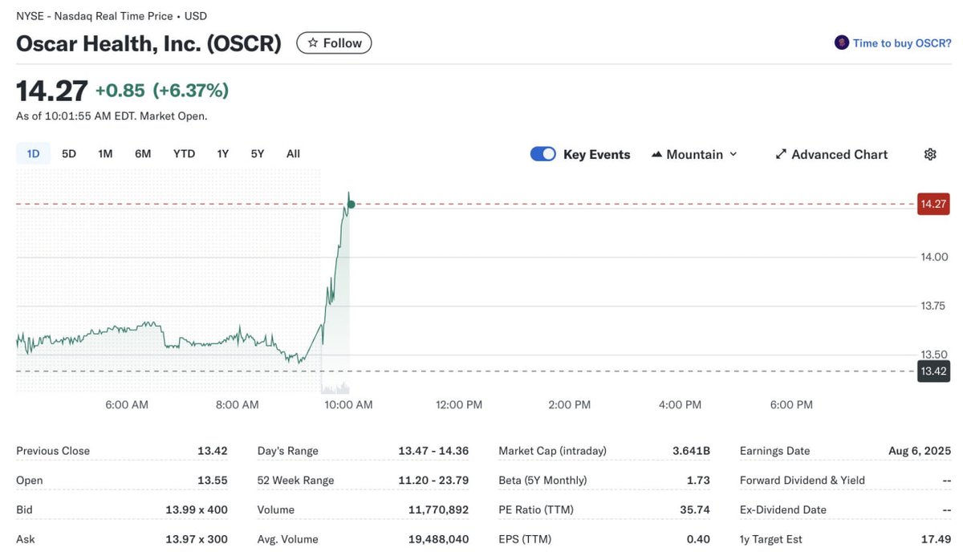Open the 'Time to buy OSCR?' link

(x=902, y=43)
